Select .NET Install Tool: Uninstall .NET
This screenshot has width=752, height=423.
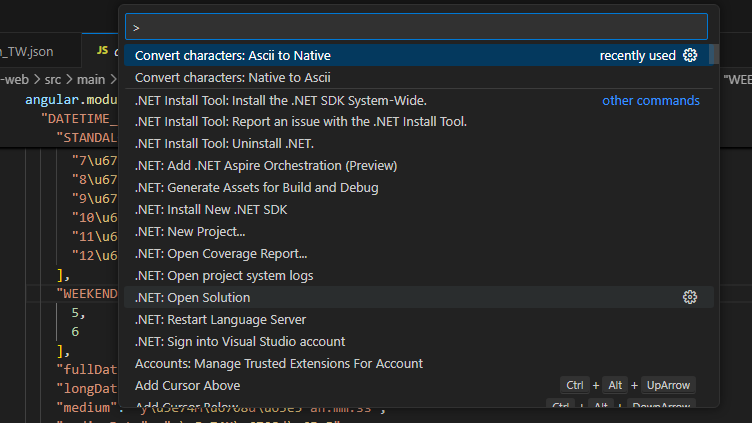(419, 144)
